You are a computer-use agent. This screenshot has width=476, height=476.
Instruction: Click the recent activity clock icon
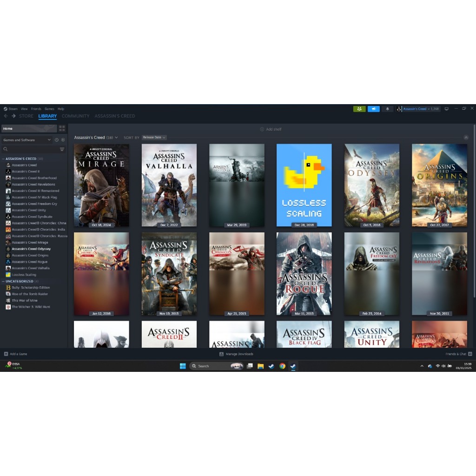pyautogui.click(x=56, y=140)
